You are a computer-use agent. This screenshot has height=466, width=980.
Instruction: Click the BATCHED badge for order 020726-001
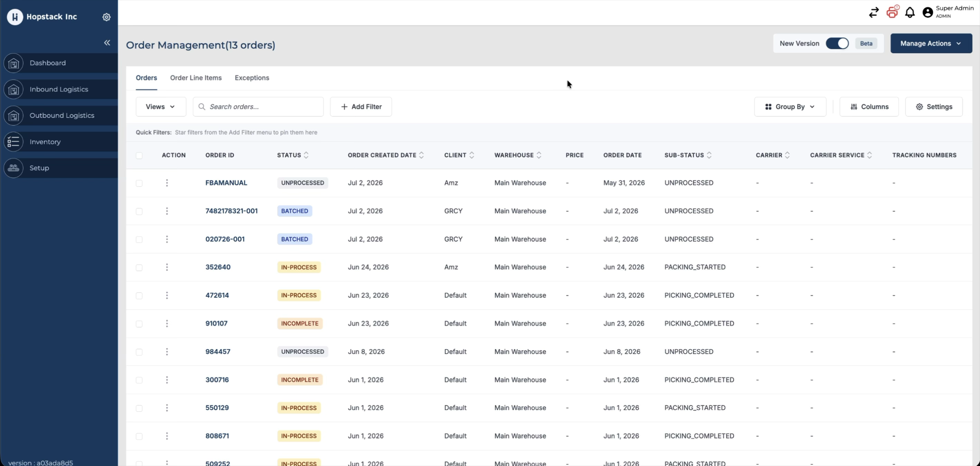pos(295,239)
